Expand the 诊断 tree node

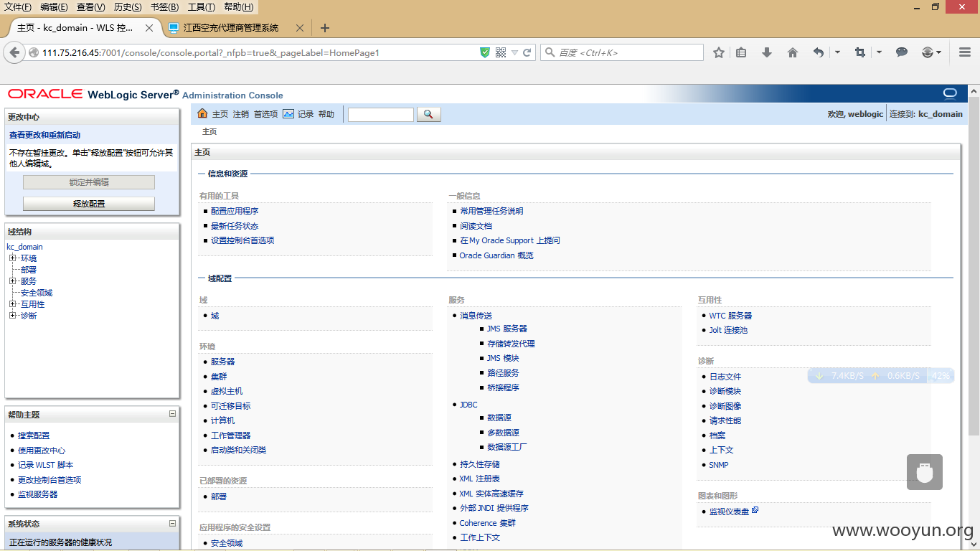[x=12, y=316]
